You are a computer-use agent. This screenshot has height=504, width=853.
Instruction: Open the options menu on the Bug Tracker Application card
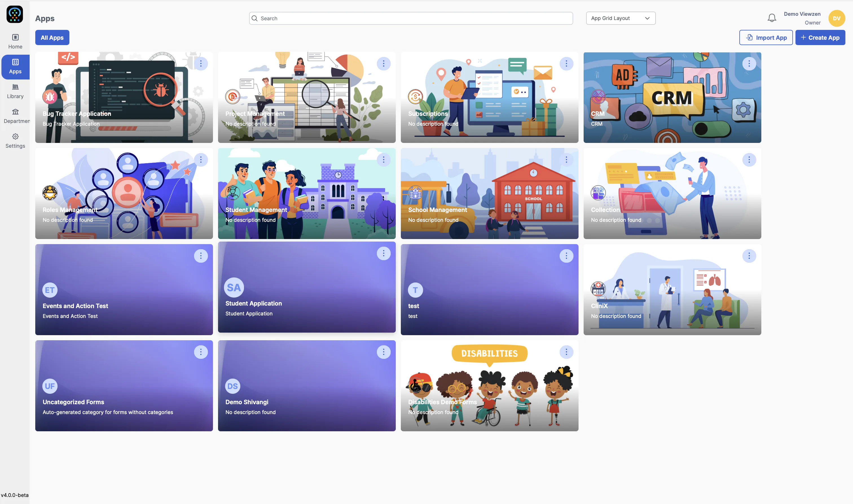pos(201,63)
